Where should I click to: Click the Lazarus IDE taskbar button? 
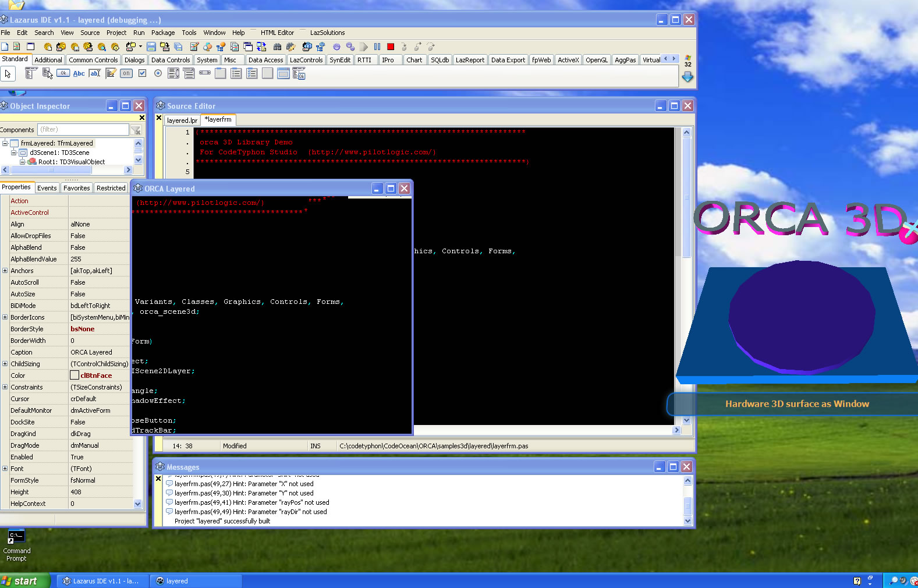102,580
